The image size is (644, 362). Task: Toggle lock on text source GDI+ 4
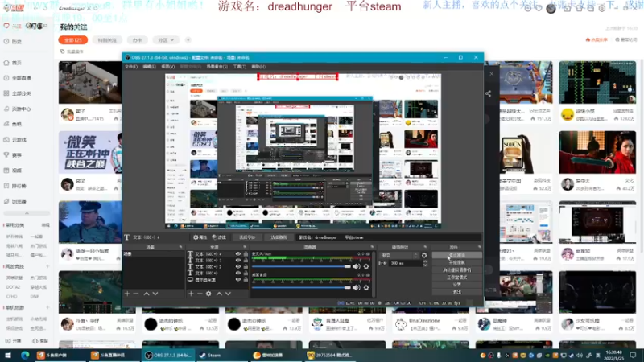pos(246,254)
